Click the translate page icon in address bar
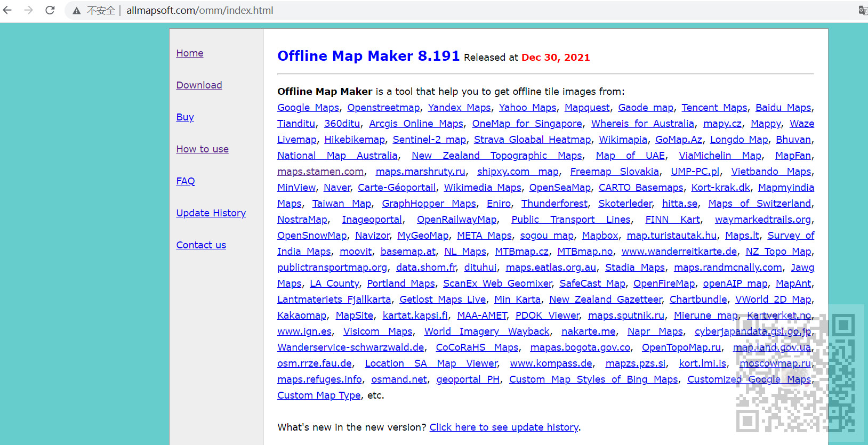Screen dimensions: 868x445 [863, 10]
